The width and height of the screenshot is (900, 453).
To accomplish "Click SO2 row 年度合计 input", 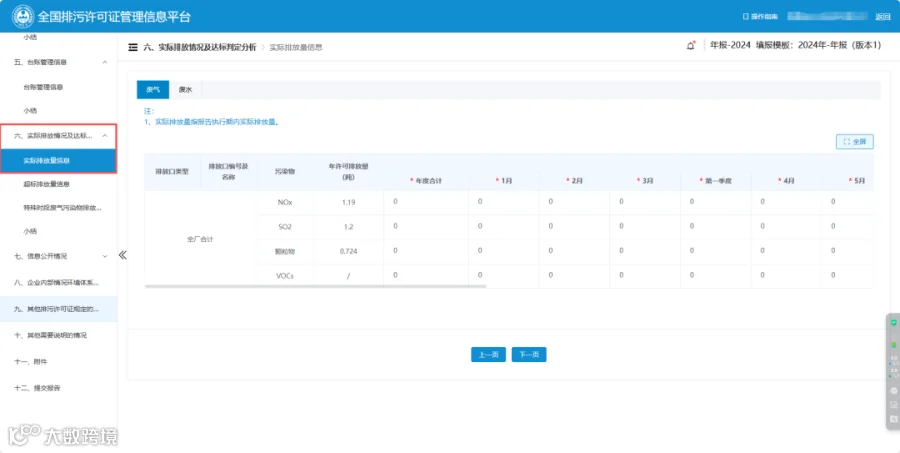I will click(x=426, y=226).
